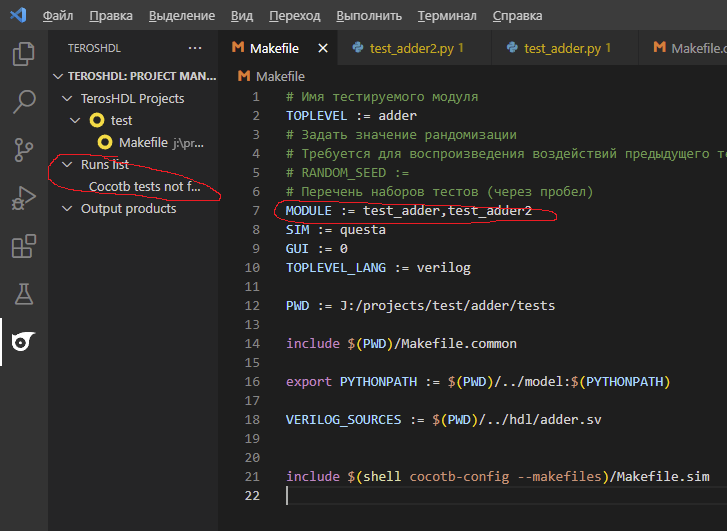The width and height of the screenshot is (727, 531).
Task: Click 'include $(shell cocotb-config' line
Action: click(497, 477)
